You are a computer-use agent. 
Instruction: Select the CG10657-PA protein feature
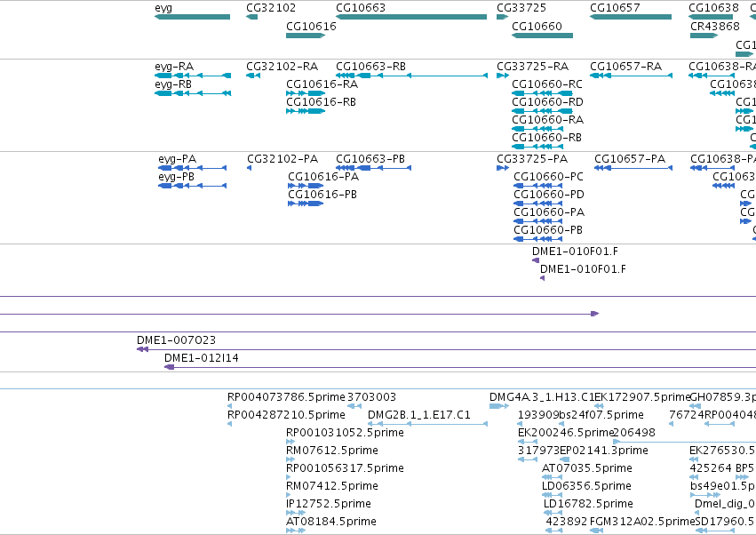(x=633, y=168)
